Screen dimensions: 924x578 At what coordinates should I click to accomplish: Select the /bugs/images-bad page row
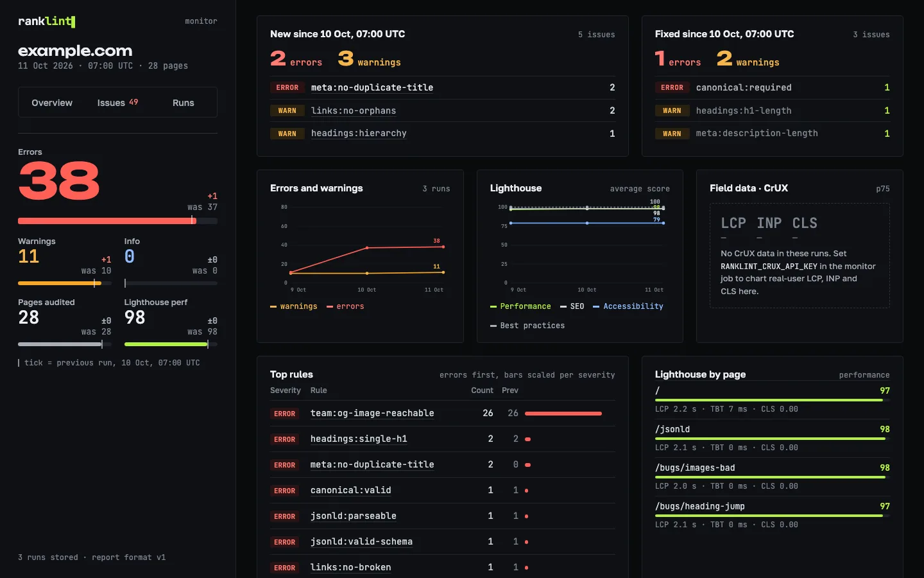(x=773, y=477)
